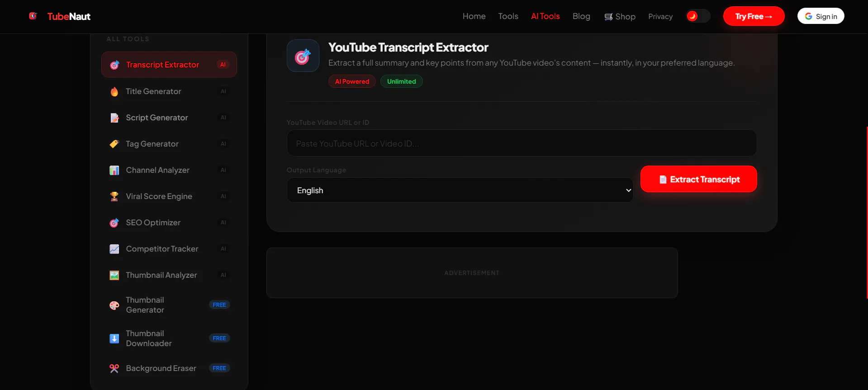
Task: Open Thumbnail Generator from the sidebar
Action: (169, 305)
